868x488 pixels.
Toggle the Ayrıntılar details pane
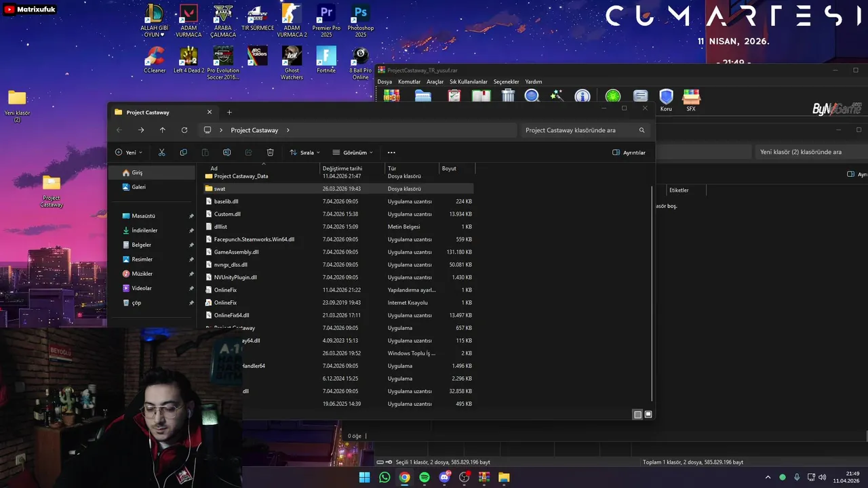629,152
